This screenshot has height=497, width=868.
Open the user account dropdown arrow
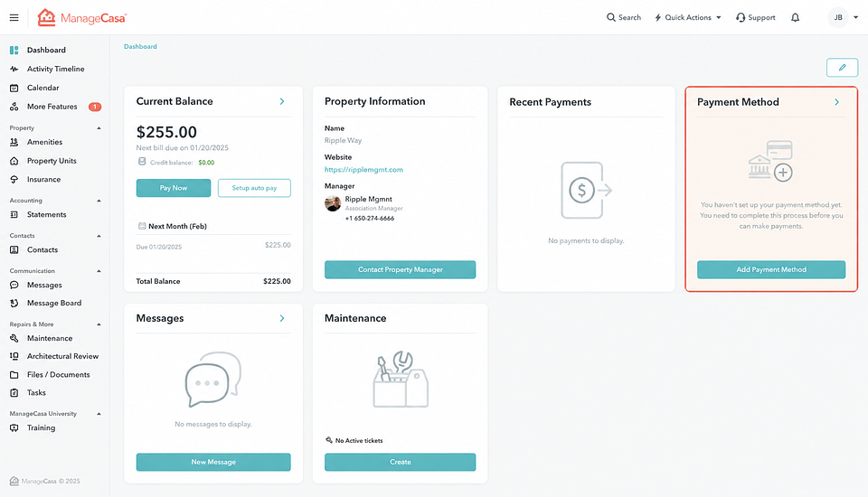coord(856,18)
